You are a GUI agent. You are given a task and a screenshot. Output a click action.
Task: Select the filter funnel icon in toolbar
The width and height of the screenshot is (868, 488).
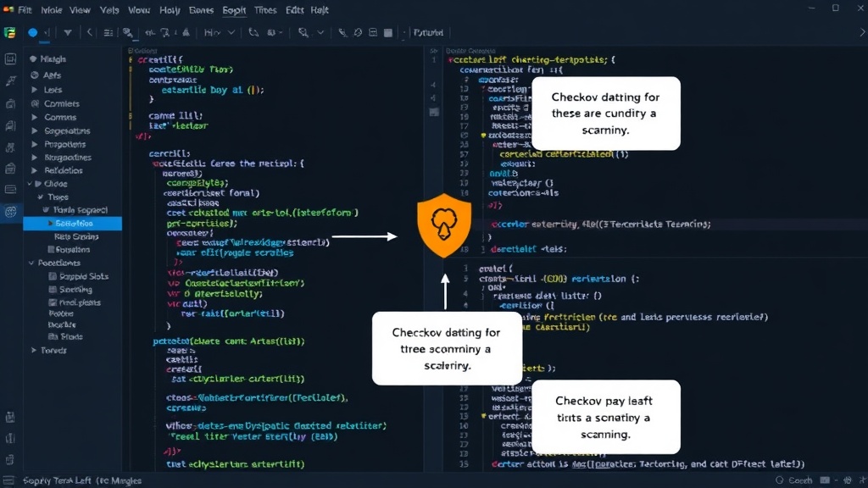[x=68, y=33]
